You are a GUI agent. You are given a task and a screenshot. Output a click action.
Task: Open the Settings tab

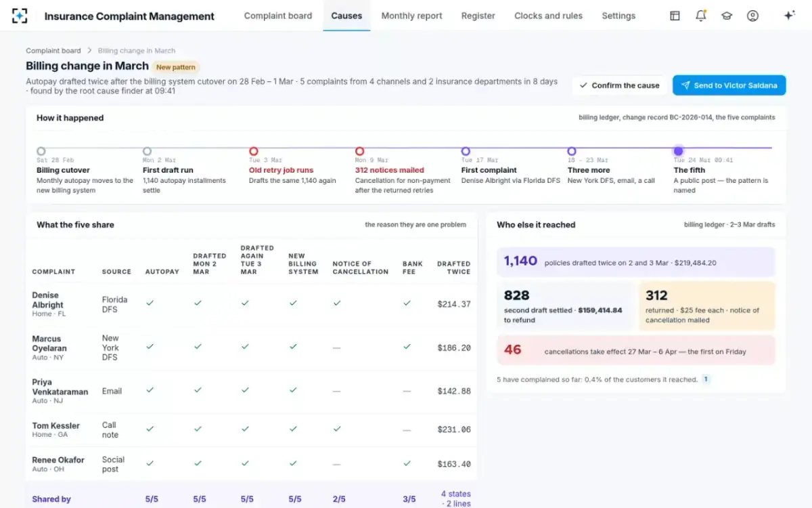[618, 16]
